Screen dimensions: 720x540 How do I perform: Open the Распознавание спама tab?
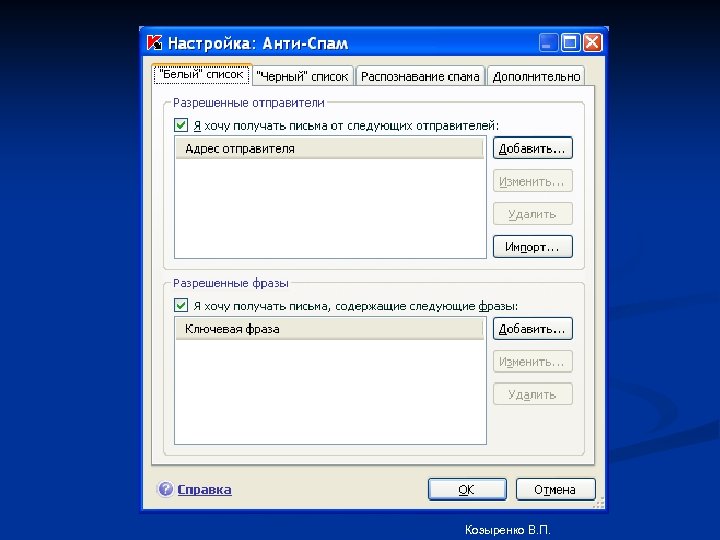[x=420, y=76]
